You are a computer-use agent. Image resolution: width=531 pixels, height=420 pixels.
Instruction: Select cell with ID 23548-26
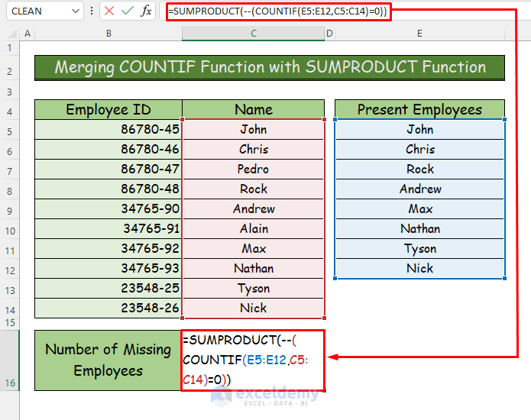point(108,308)
